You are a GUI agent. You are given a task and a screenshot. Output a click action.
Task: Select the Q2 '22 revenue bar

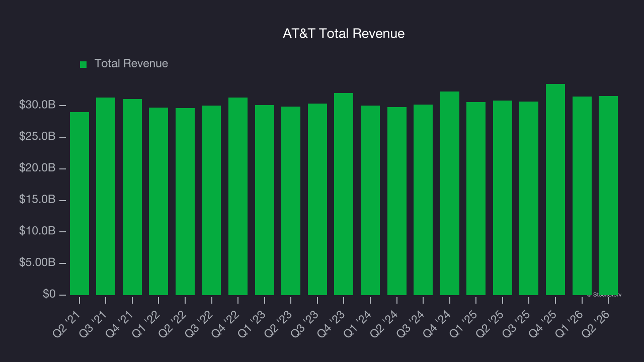tap(185, 202)
